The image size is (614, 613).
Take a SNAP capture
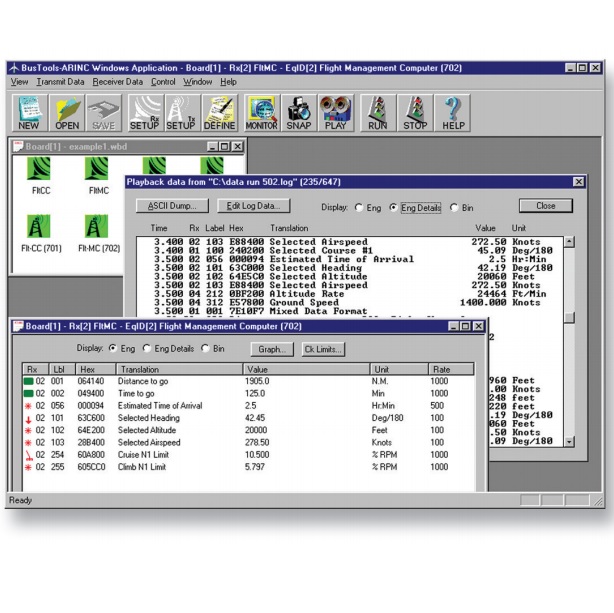(299, 112)
